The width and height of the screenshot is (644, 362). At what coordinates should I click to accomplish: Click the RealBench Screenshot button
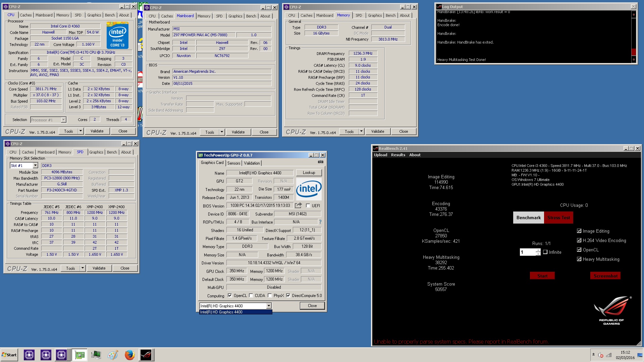coord(605,276)
